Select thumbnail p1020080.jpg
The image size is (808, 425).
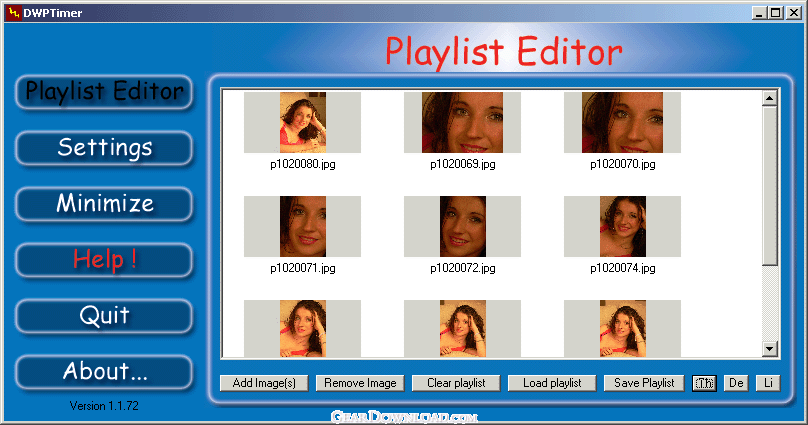[302, 122]
